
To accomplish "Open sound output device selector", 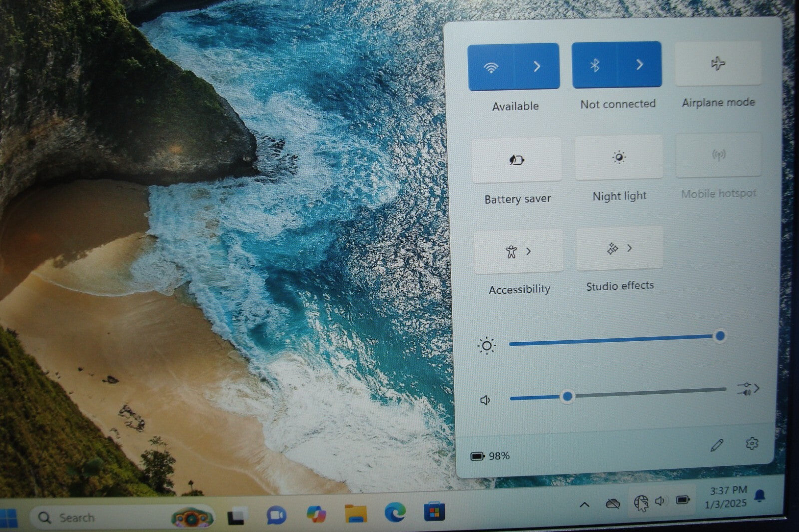I will [748, 389].
